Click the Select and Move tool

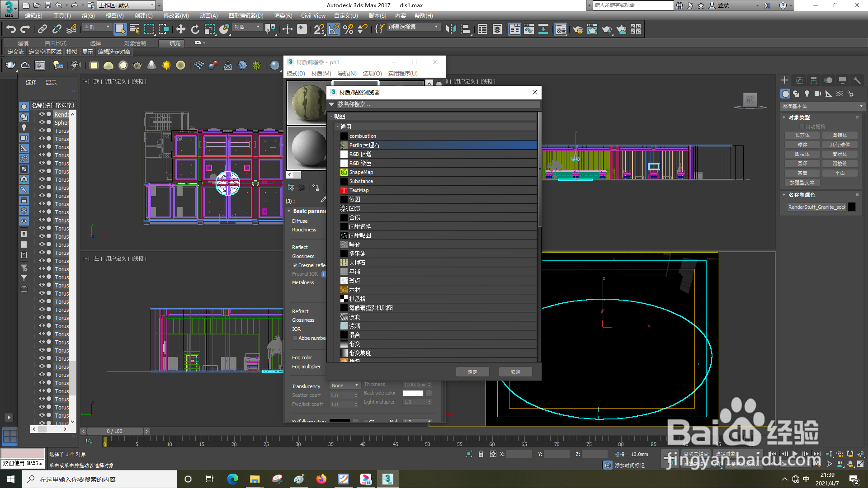(180, 30)
